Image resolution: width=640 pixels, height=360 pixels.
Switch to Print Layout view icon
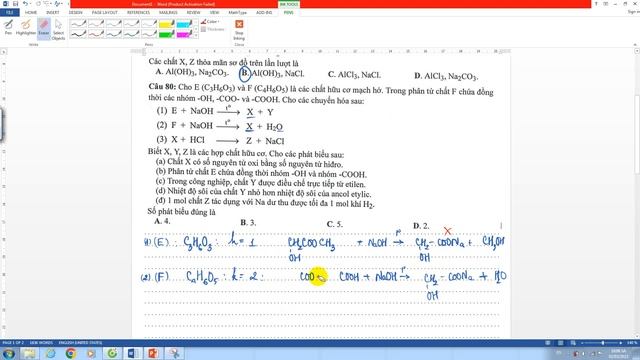[x=560, y=343]
